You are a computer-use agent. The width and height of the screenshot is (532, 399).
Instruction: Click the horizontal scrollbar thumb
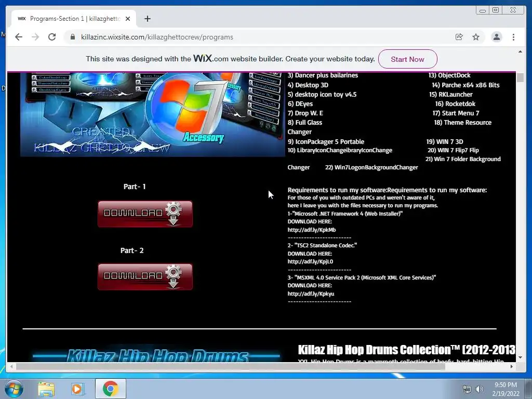(x=230, y=366)
